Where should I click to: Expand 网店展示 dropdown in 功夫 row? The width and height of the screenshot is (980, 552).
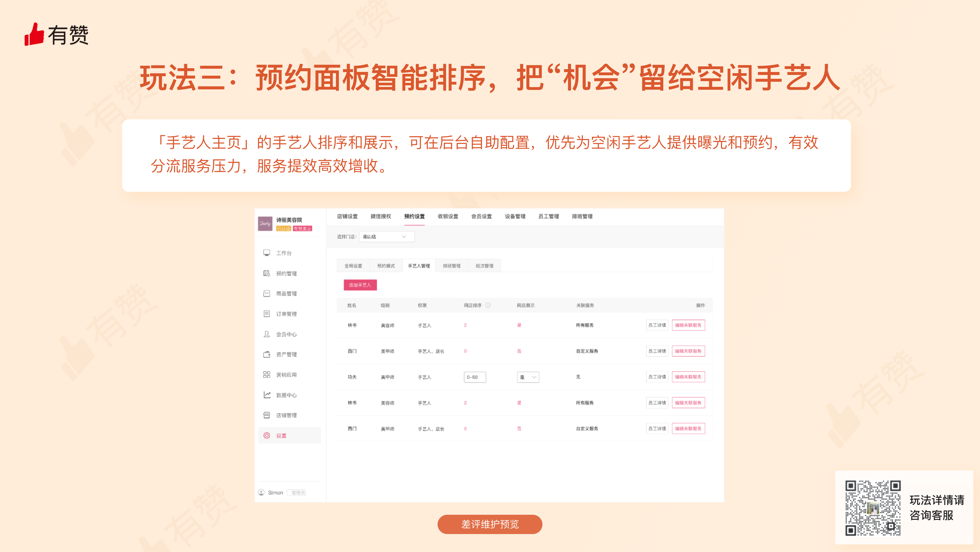(528, 377)
